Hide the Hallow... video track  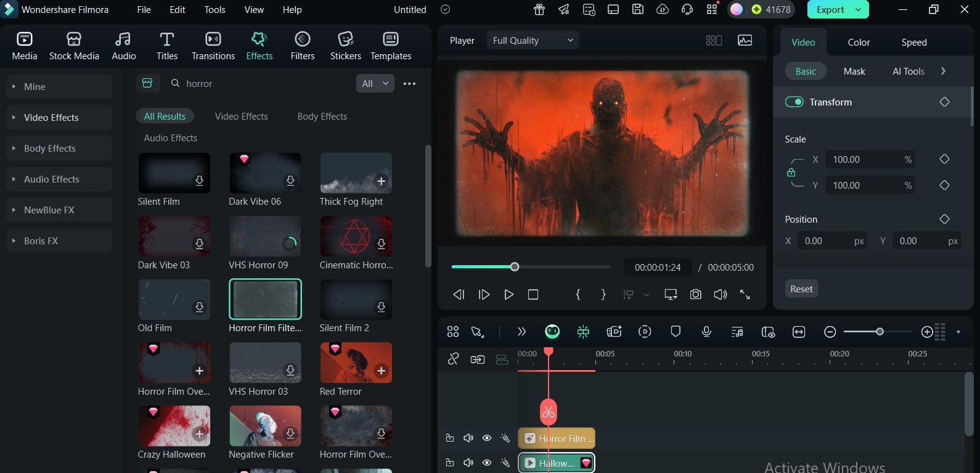coord(487,463)
